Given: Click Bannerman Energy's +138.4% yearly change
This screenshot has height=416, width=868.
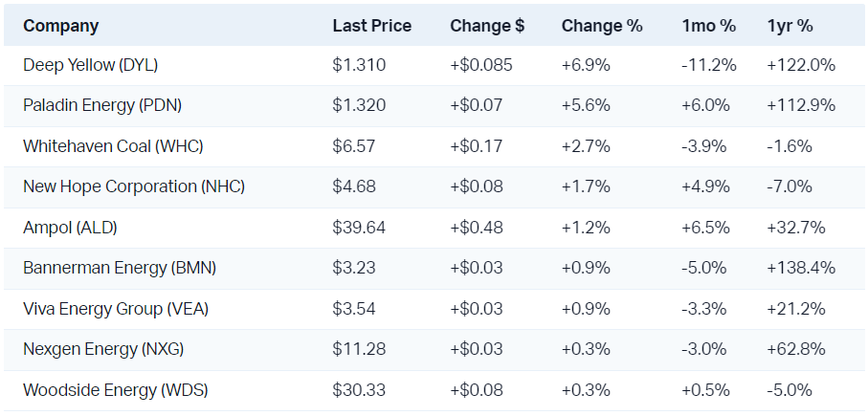Looking at the screenshot, I should (801, 269).
